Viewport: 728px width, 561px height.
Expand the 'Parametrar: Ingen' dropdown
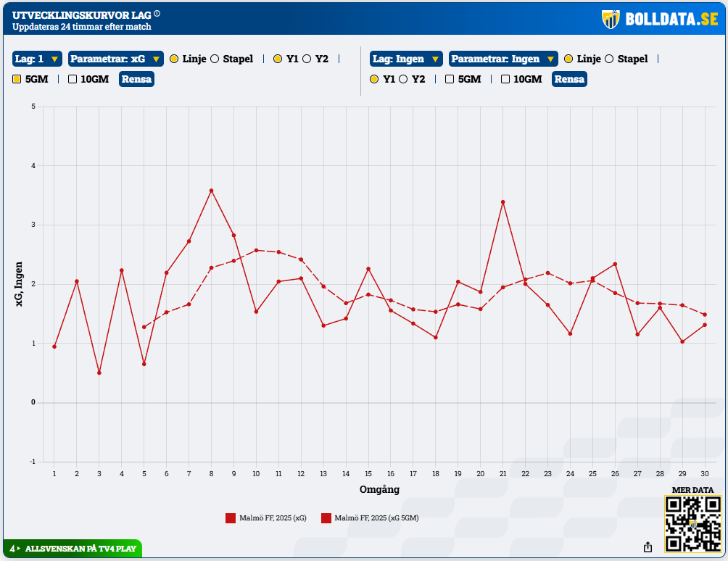point(503,59)
